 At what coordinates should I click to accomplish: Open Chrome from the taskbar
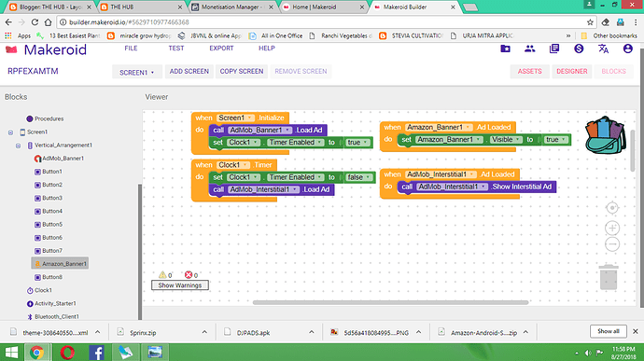(37, 353)
